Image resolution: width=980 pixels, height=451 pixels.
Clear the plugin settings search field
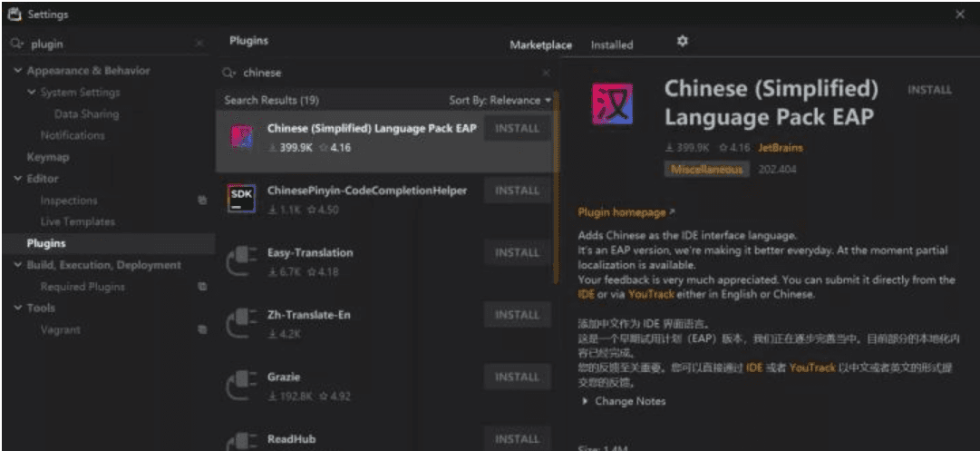(199, 44)
